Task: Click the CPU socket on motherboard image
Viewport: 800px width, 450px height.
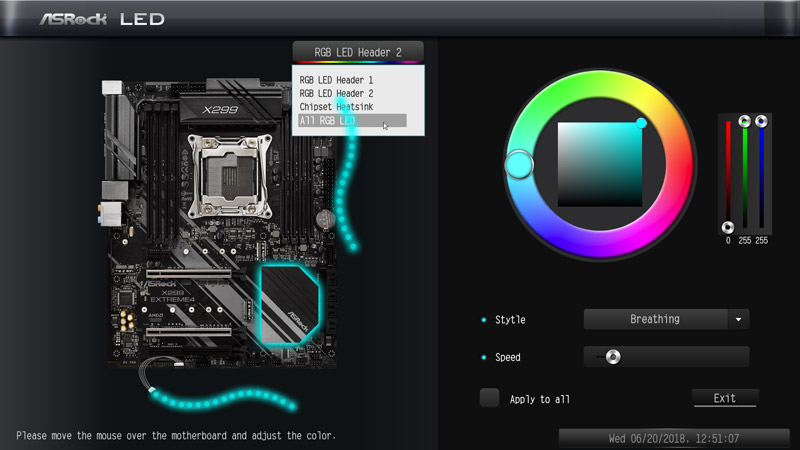Action: point(230,176)
